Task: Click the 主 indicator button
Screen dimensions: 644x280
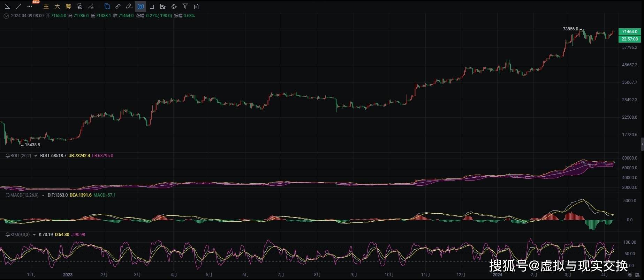Action: 46,6
